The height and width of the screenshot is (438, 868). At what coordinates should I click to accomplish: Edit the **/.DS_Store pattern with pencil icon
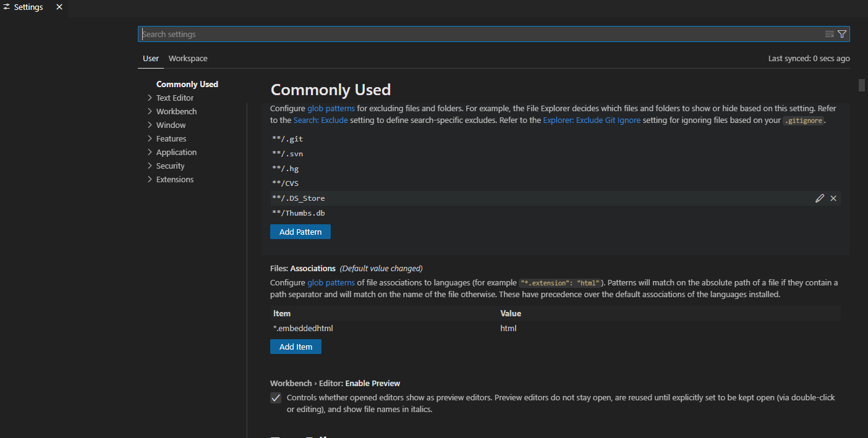(x=820, y=198)
